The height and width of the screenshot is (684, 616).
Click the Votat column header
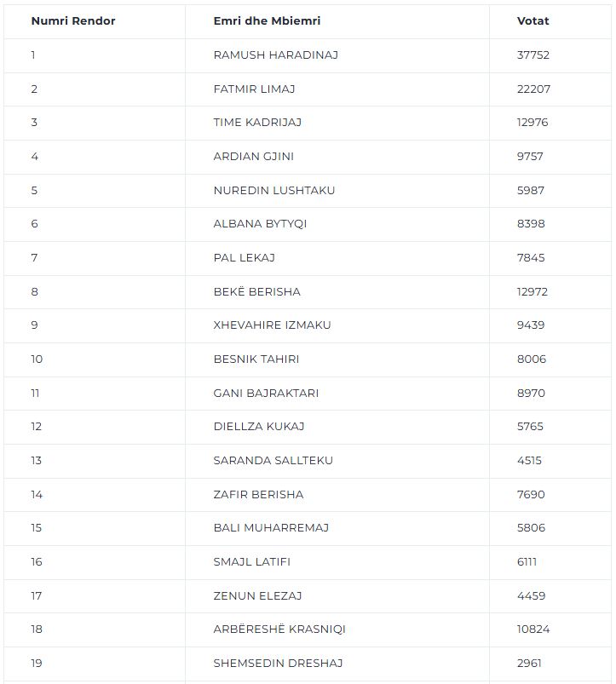(533, 21)
